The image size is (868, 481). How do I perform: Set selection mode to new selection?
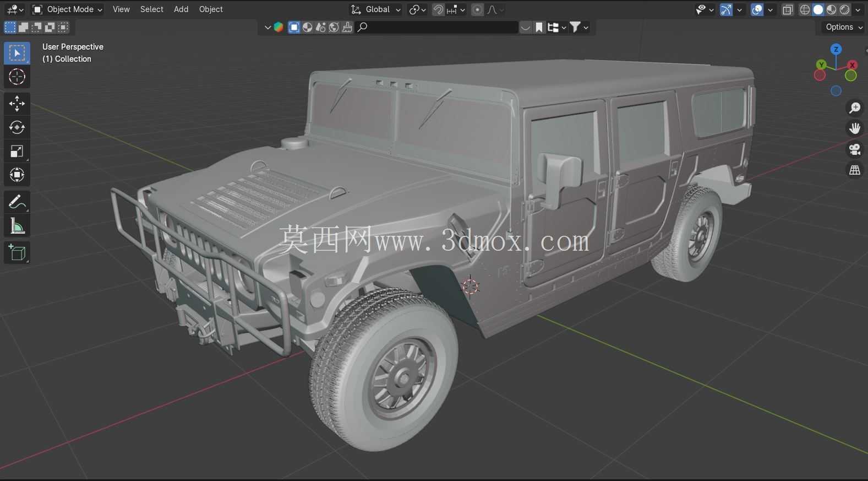(x=10, y=27)
